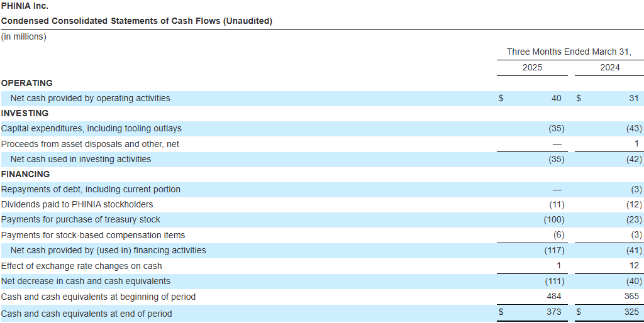This screenshot has height=323, width=644.
Task: Click beginning cash value 484 for 2025
Action: point(554,297)
